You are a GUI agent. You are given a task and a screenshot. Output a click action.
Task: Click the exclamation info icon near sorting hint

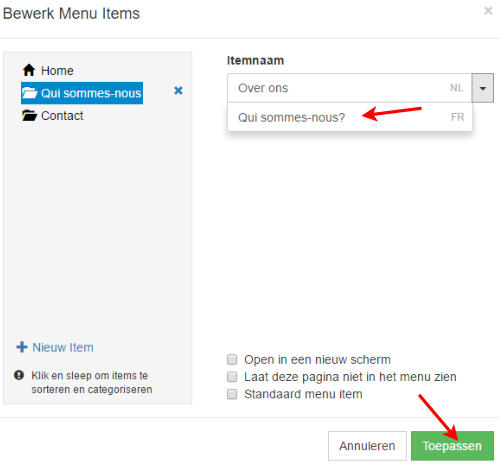pyautogui.click(x=19, y=375)
